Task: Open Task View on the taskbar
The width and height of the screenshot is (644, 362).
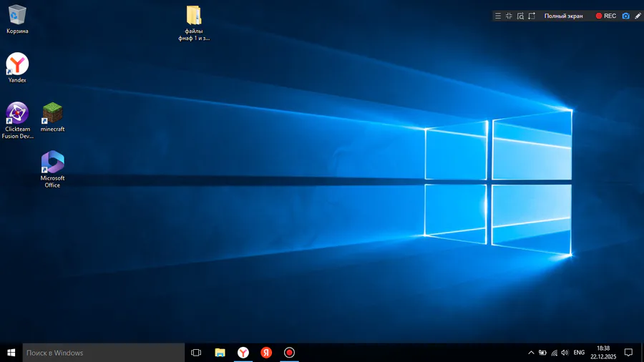Action: [196, 353]
